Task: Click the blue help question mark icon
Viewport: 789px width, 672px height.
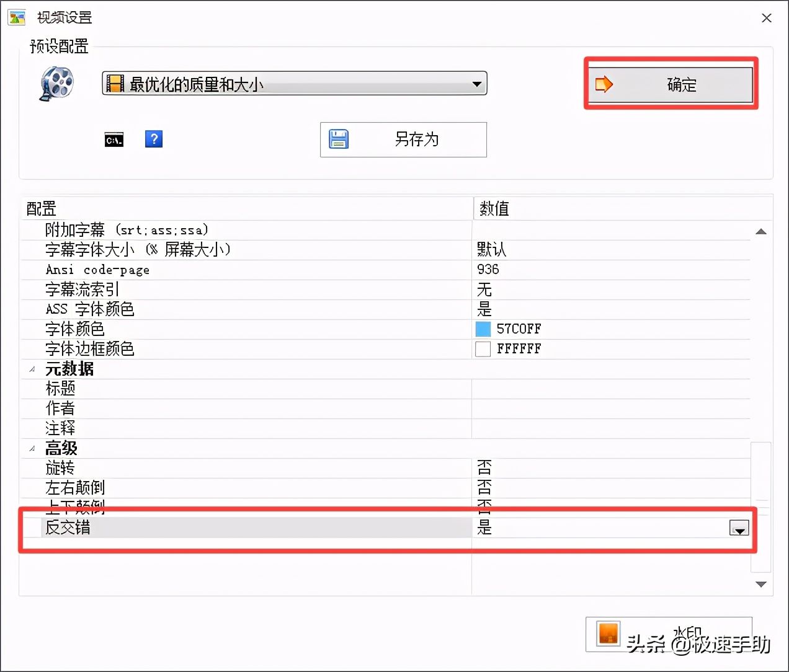Action: (153, 139)
